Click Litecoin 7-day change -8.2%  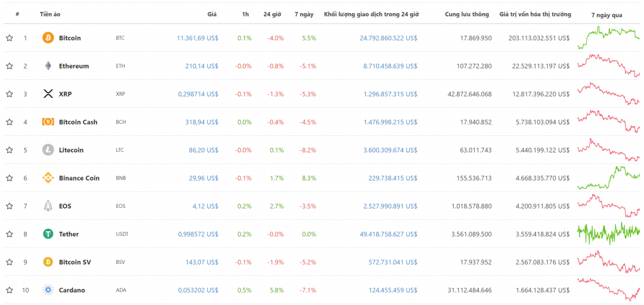click(308, 150)
